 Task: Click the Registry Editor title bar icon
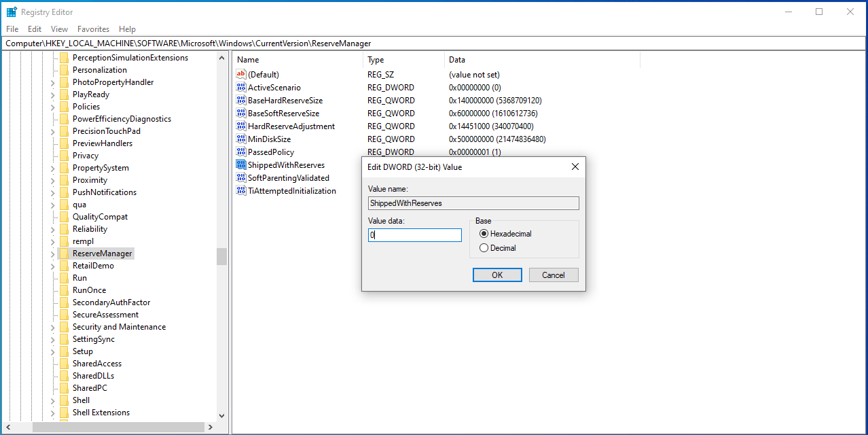click(x=11, y=12)
